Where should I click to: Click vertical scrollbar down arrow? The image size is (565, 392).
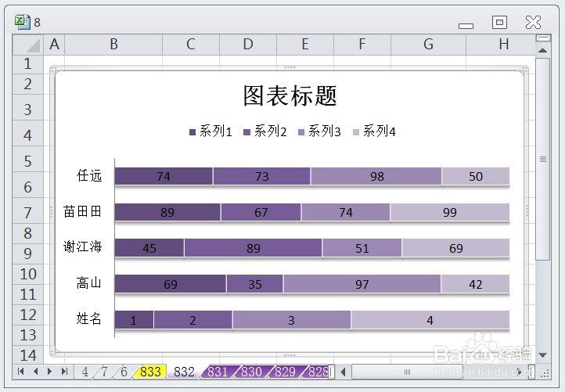(x=542, y=355)
